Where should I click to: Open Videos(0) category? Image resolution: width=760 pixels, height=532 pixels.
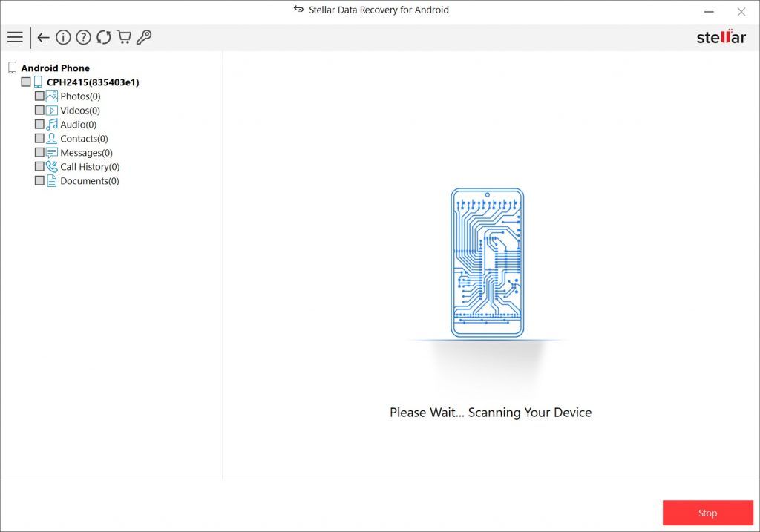pyautogui.click(x=80, y=111)
